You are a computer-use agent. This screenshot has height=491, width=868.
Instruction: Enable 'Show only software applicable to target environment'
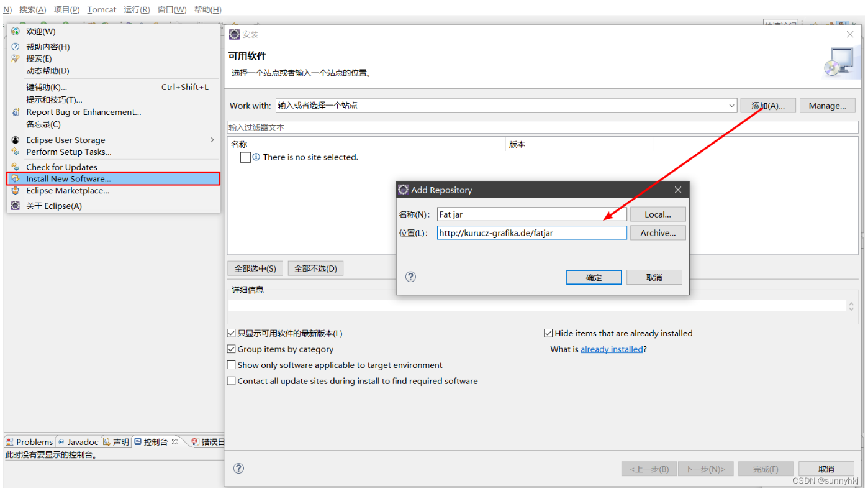click(x=232, y=365)
